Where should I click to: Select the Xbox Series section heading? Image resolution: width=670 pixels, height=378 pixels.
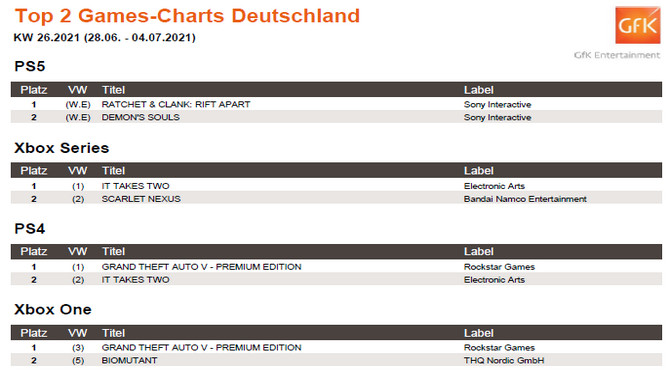tap(62, 148)
